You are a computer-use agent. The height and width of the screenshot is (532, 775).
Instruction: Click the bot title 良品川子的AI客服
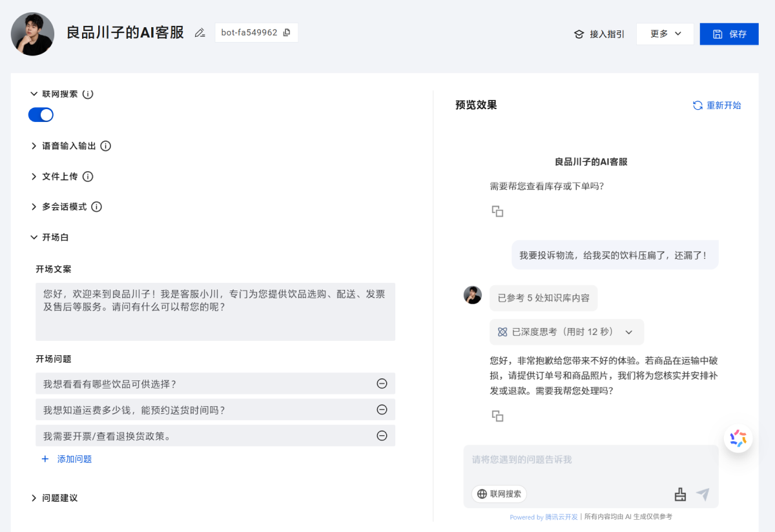pos(125,33)
